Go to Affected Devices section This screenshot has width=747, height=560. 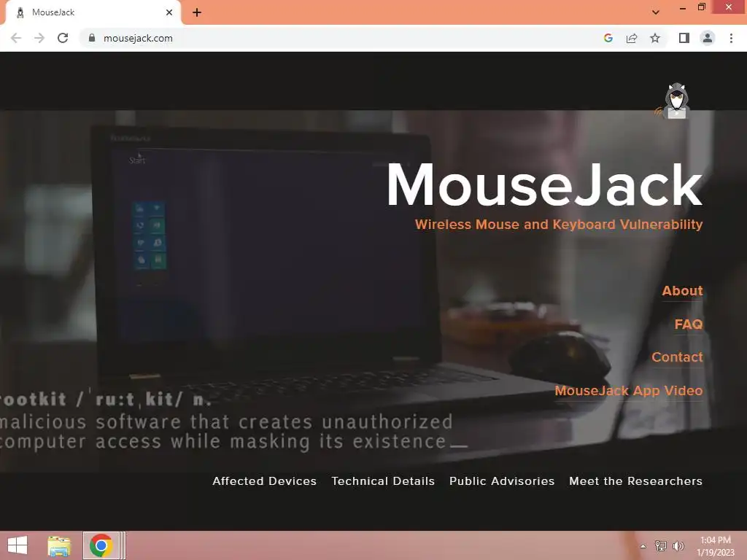click(264, 481)
